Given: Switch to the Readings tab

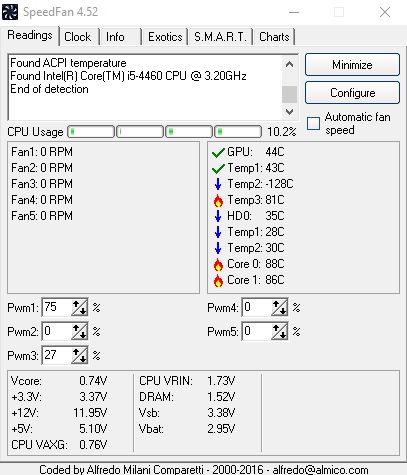Looking at the screenshot, I should (30, 35).
